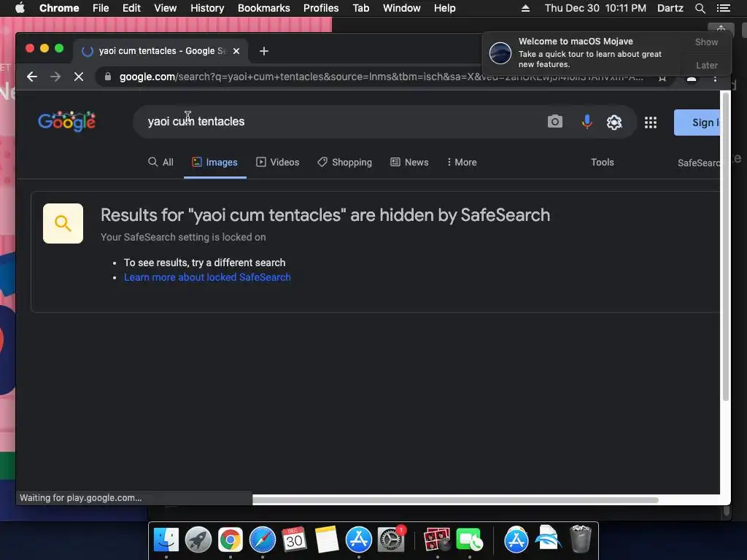The height and width of the screenshot is (560, 747).
Task: Go forward with the forward arrow
Action: (55, 77)
